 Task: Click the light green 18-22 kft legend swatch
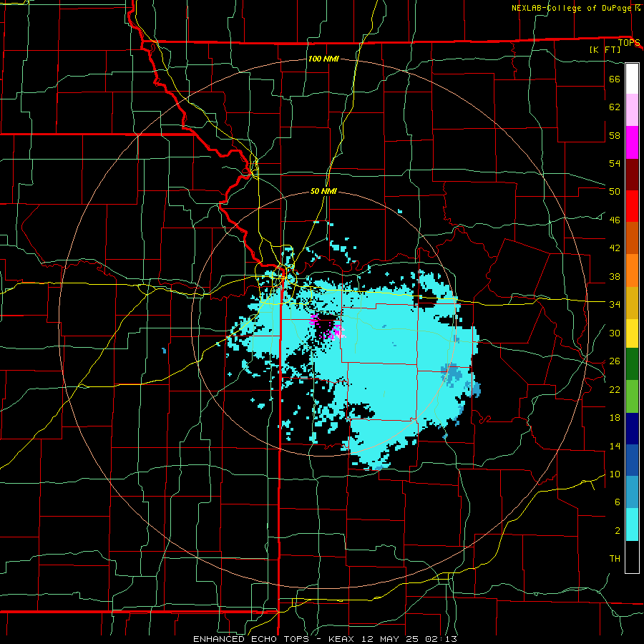coord(632,396)
